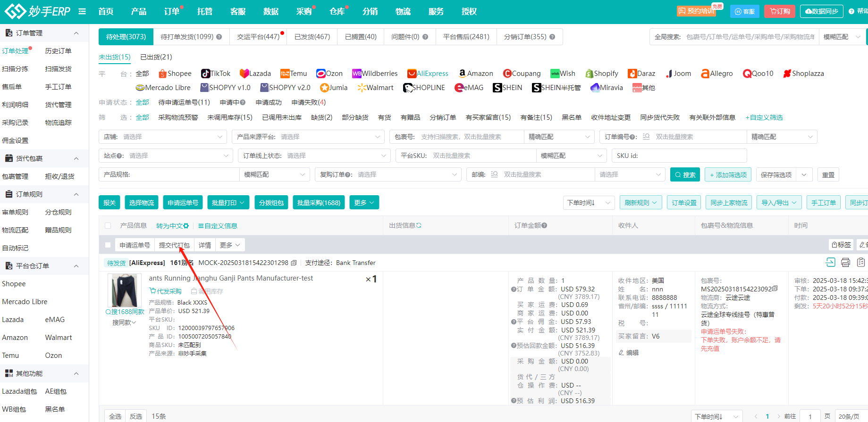Filter orders by the TikTok platform icon

click(206, 74)
